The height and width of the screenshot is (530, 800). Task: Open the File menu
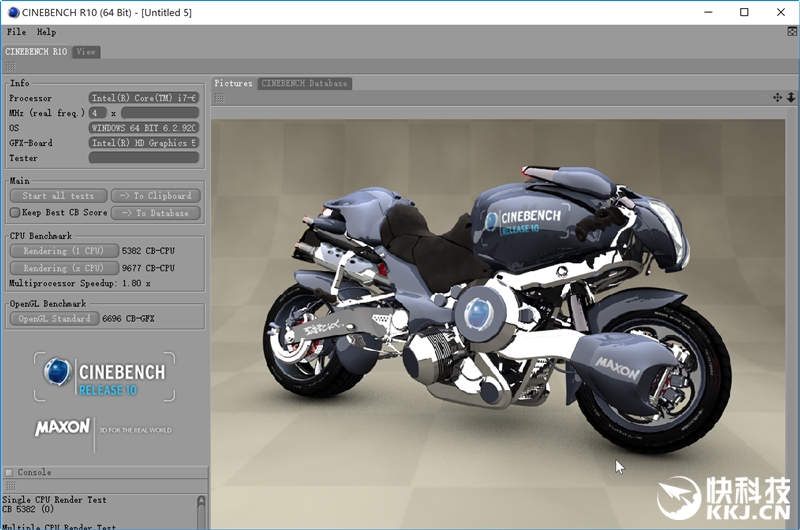coord(16,32)
